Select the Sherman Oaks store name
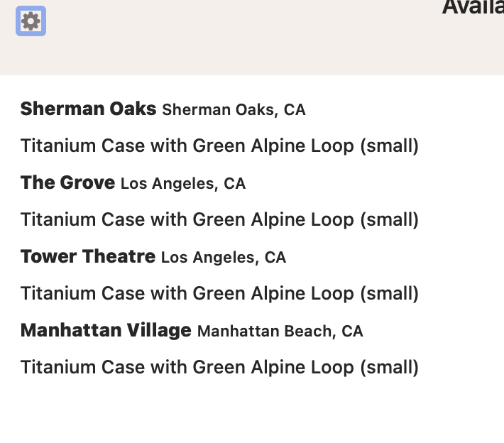Screen dimensions: 504x443 point(89,109)
